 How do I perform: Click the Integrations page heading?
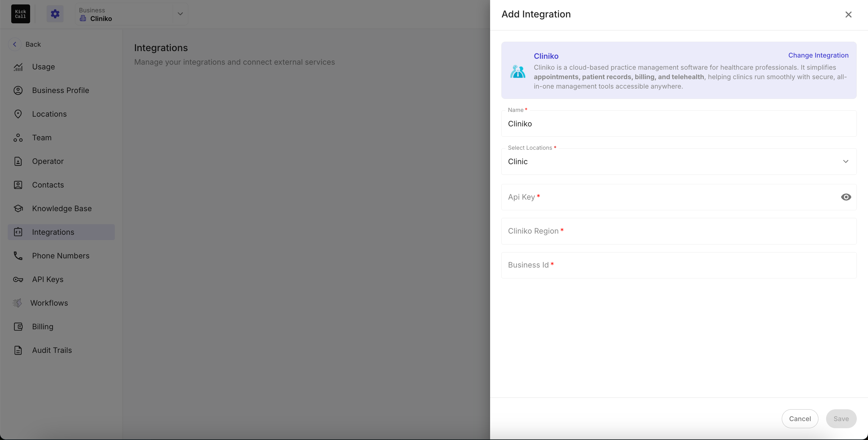tap(161, 48)
